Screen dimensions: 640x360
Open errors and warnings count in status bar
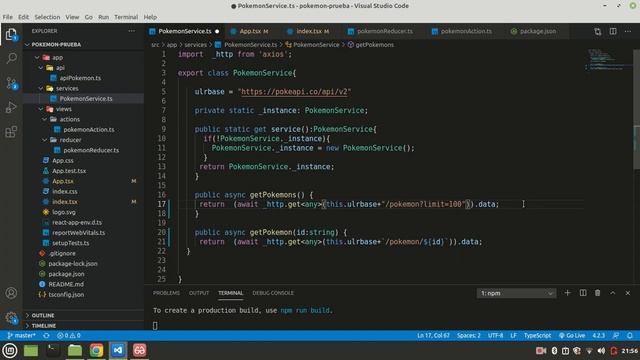click(69, 336)
